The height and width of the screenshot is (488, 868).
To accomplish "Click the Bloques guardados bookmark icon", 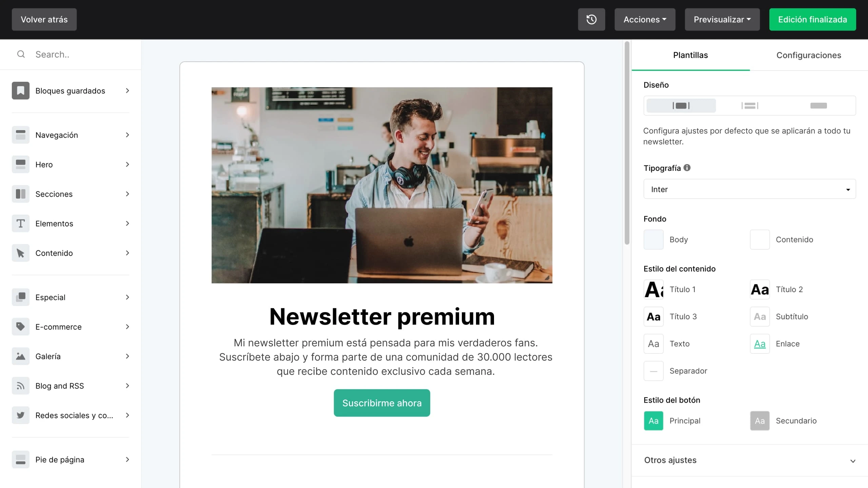I will pyautogui.click(x=21, y=90).
